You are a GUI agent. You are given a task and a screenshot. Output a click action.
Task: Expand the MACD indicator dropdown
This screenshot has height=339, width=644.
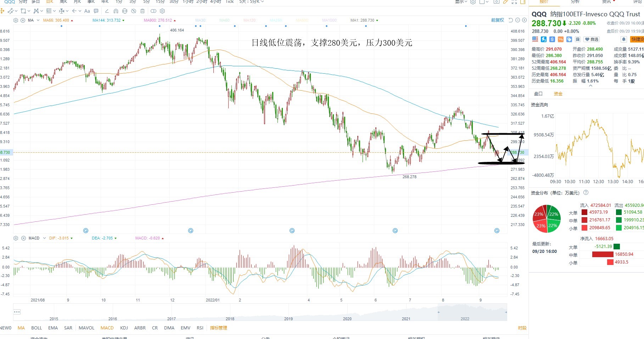(x=44, y=238)
